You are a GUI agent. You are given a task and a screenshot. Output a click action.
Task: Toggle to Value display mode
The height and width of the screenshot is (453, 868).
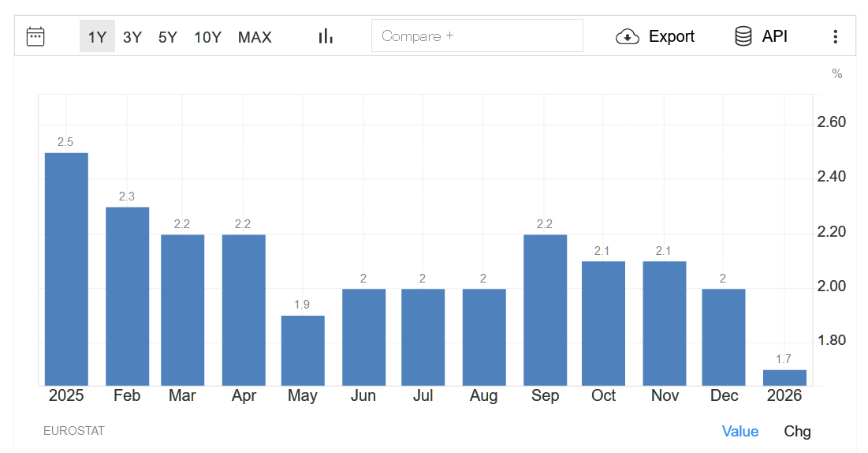[x=740, y=431]
